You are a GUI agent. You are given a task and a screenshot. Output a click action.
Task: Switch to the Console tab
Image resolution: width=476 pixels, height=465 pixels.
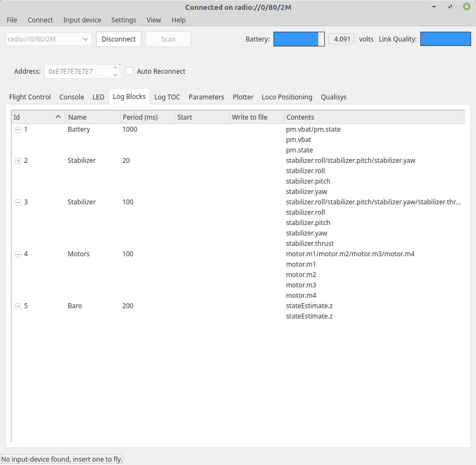(72, 97)
